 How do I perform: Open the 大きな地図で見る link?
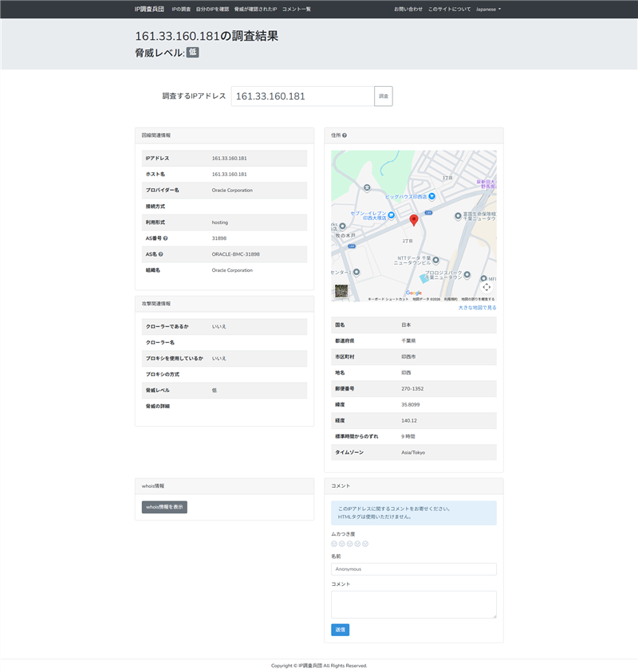pyautogui.click(x=477, y=307)
